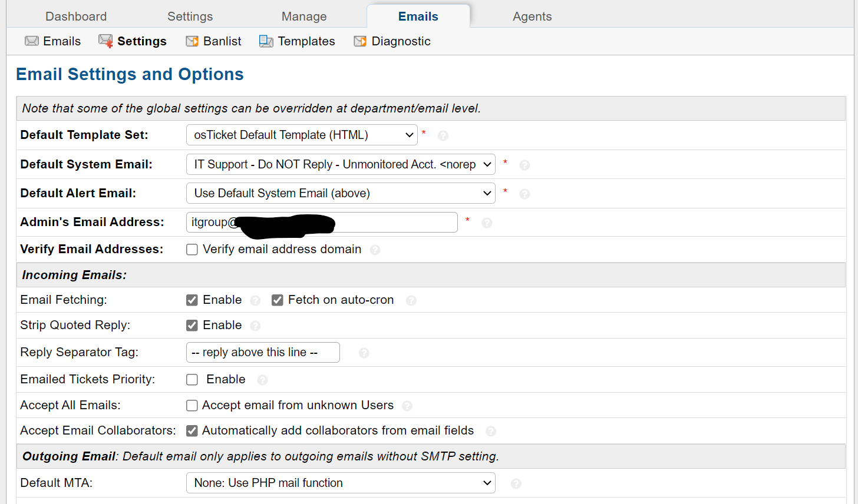Enable Verify email address domain checkbox

(192, 250)
